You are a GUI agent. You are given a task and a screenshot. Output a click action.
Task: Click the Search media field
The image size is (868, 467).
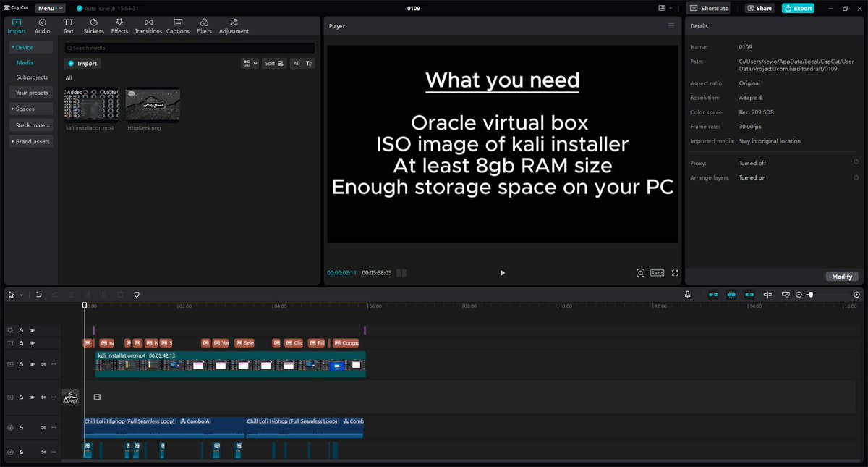pyautogui.click(x=190, y=48)
